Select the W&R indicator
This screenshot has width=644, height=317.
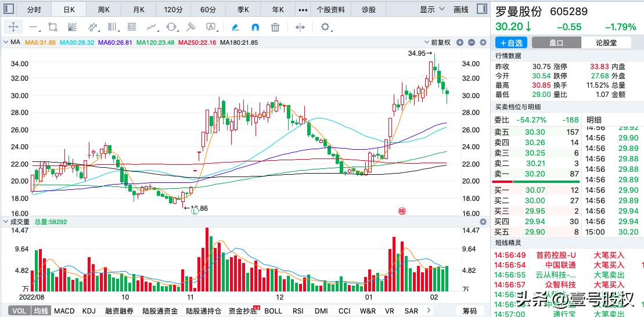(368, 311)
